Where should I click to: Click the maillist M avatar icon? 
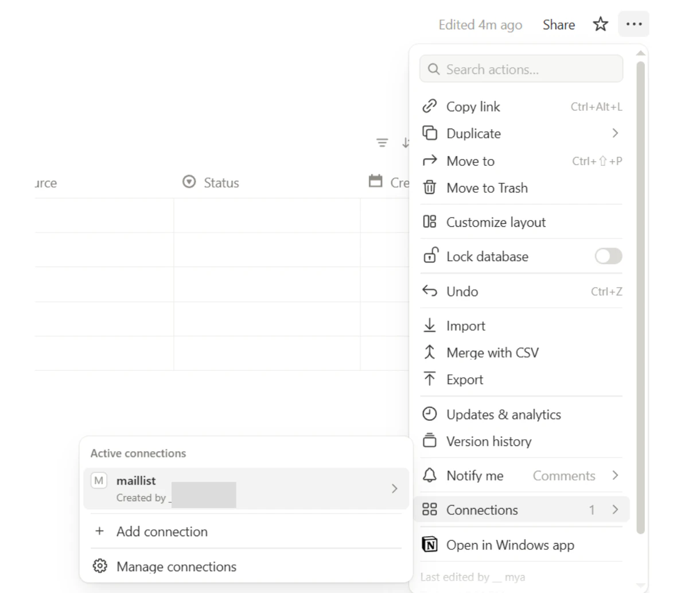tap(99, 481)
